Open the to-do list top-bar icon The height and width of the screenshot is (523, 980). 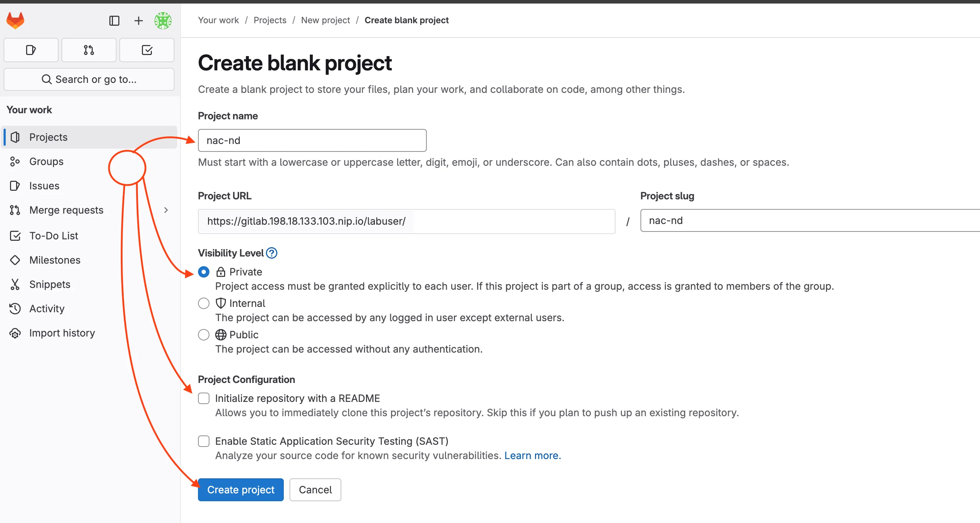pos(147,50)
